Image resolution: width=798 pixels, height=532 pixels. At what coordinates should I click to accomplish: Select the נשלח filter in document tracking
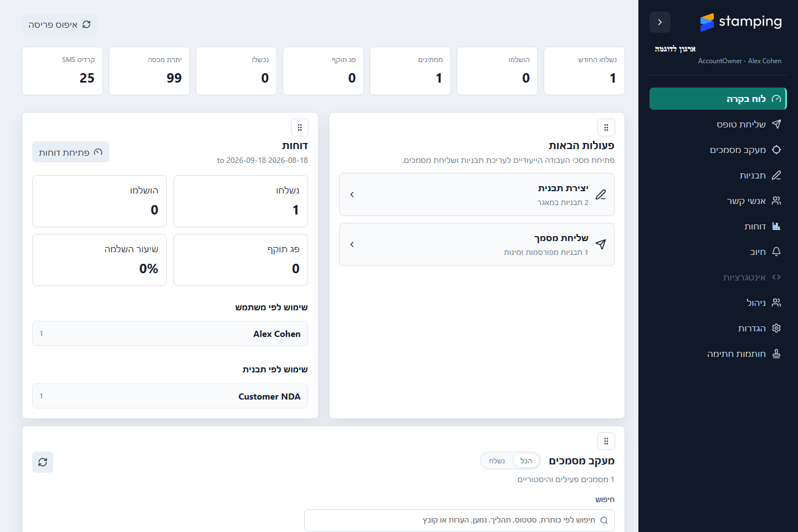(497, 461)
